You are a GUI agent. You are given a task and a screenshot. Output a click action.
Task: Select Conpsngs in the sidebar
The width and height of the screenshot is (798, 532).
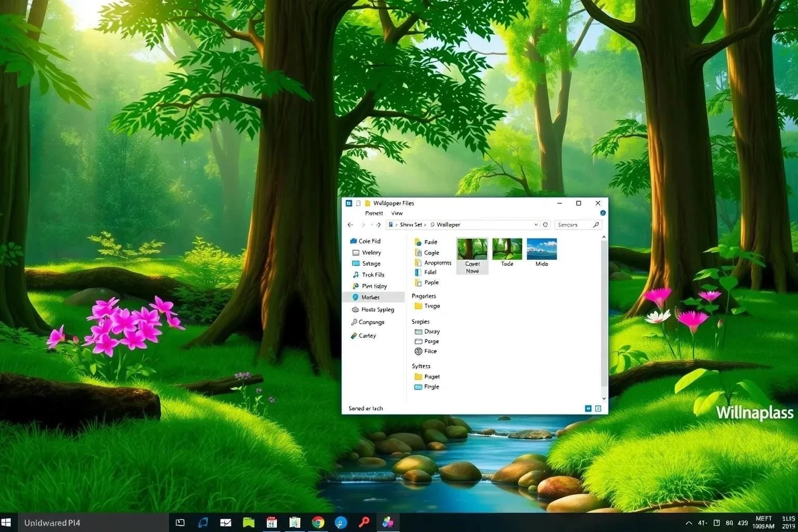pyautogui.click(x=368, y=322)
